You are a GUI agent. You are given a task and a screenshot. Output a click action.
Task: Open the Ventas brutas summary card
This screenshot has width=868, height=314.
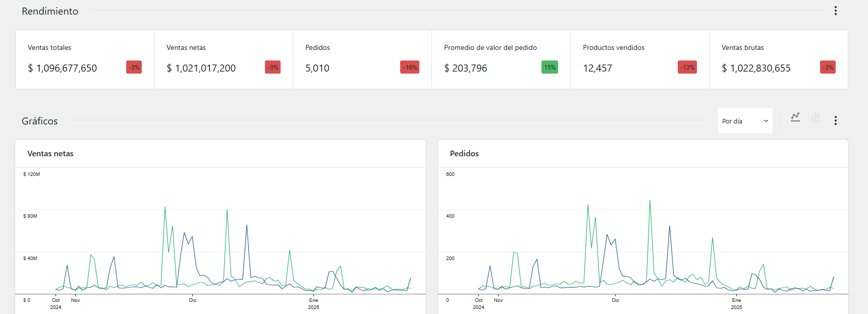pyautogui.click(x=778, y=59)
